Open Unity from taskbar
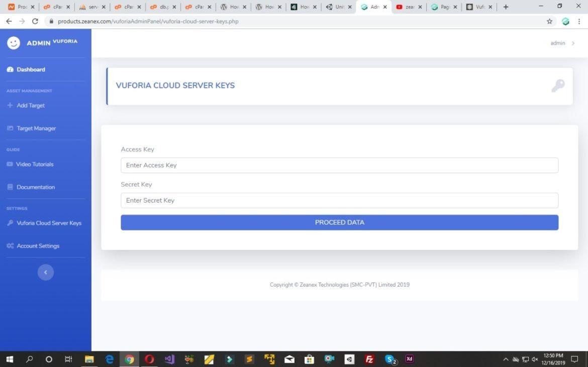Viewport: 588px width, 367px height. point(349,359)
